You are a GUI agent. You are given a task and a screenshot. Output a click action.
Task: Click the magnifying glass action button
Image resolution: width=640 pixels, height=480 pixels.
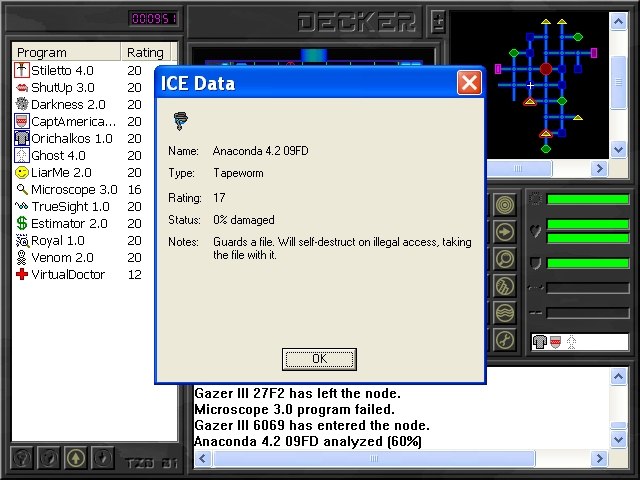[505, 259]
